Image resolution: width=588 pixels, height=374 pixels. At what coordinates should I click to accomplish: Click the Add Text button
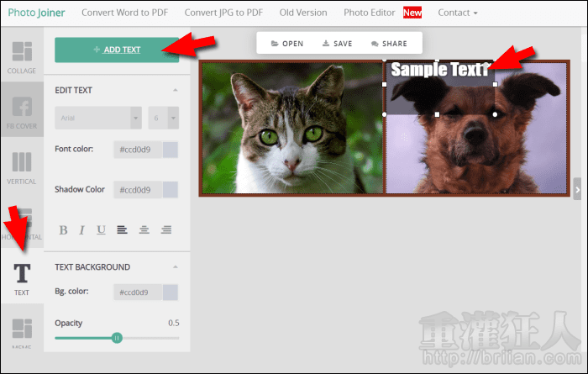(x=117, y=50)
